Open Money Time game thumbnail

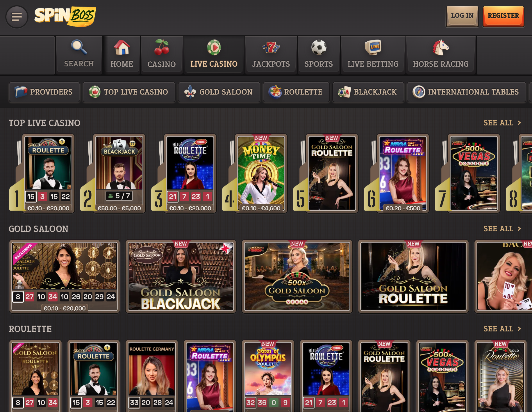pos(261,173)
